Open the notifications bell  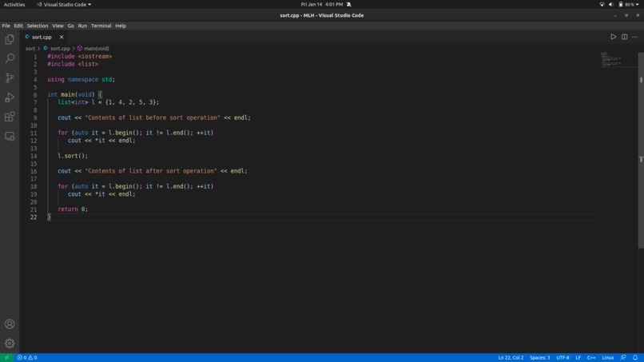[635, 357]
